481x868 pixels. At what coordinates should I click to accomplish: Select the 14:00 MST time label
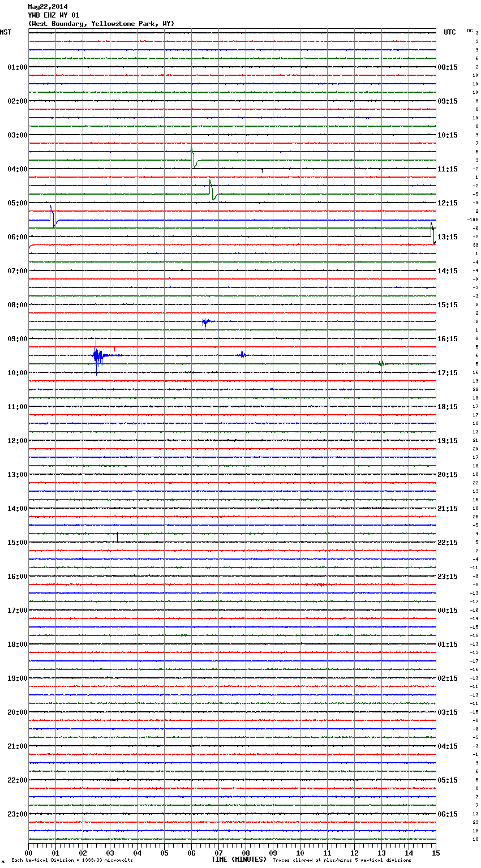coord(18,509)
